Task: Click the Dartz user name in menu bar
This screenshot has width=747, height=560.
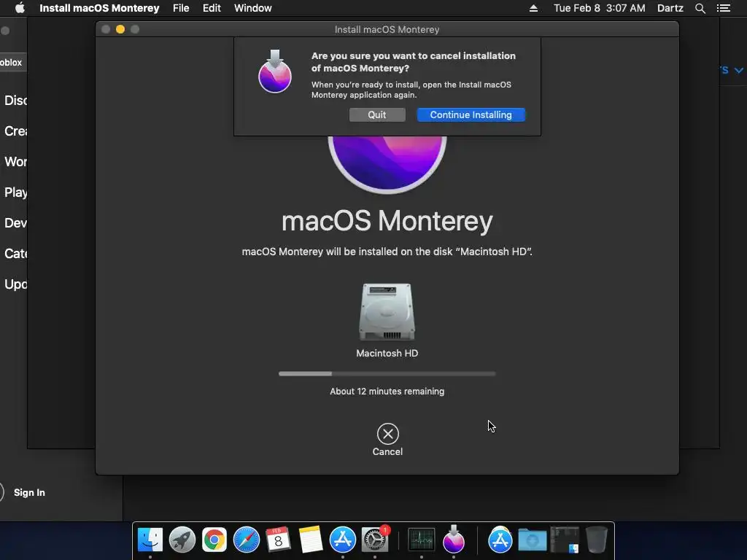Action: (670, 8)
